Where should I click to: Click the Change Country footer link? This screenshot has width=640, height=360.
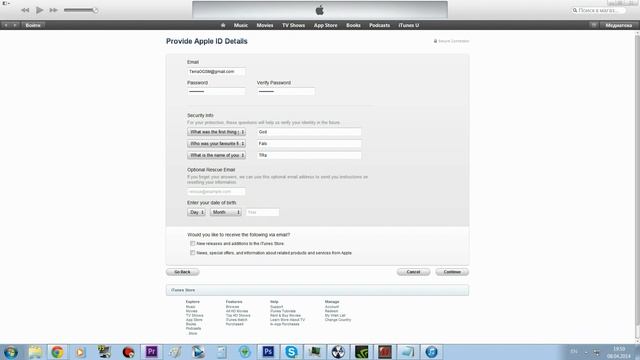point(338,320)
